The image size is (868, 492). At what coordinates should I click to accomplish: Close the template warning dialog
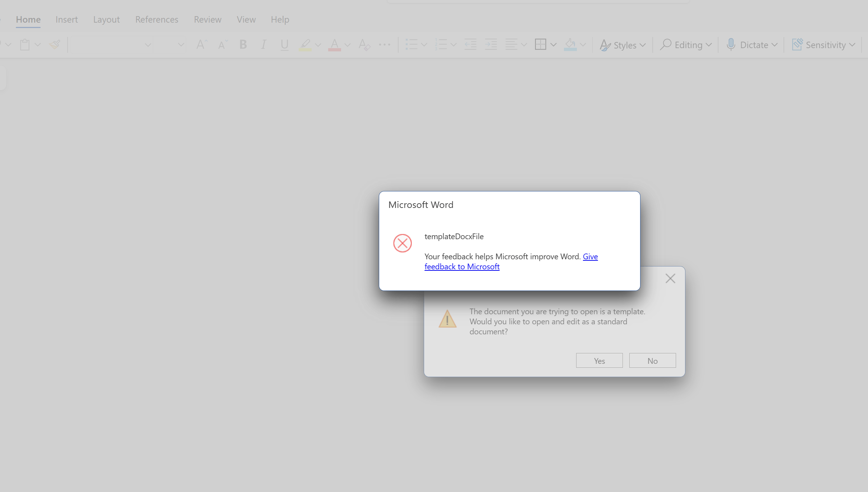point(670,278)
